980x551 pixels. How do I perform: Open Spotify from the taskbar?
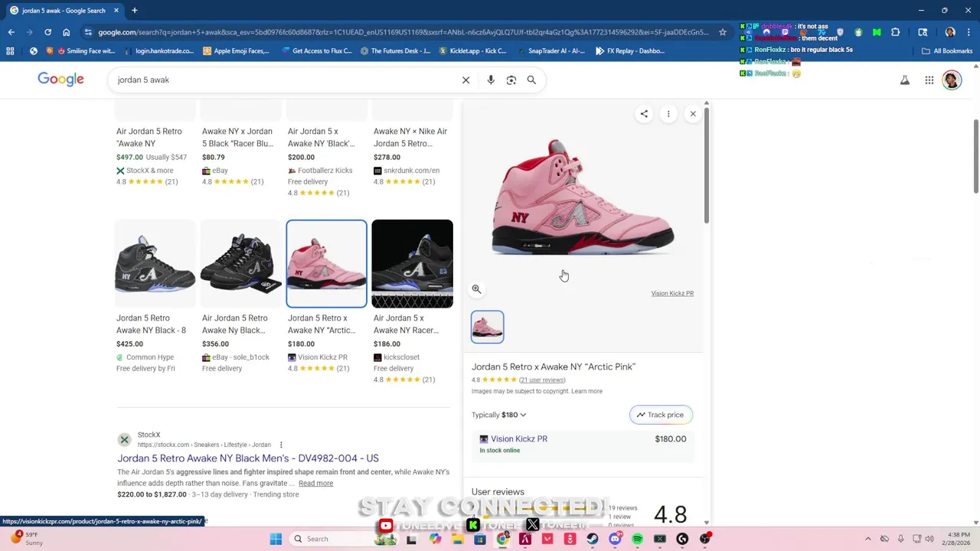637,539
